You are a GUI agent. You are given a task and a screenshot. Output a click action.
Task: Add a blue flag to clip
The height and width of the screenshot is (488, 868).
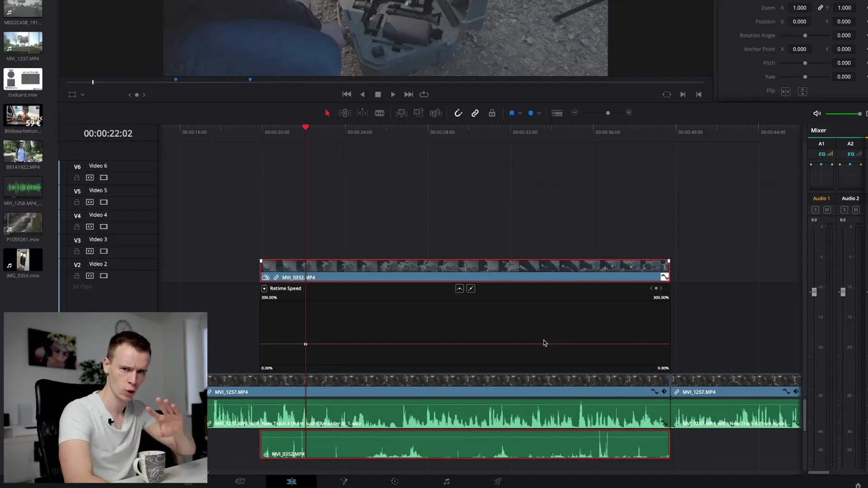click(x=512, y=113)
